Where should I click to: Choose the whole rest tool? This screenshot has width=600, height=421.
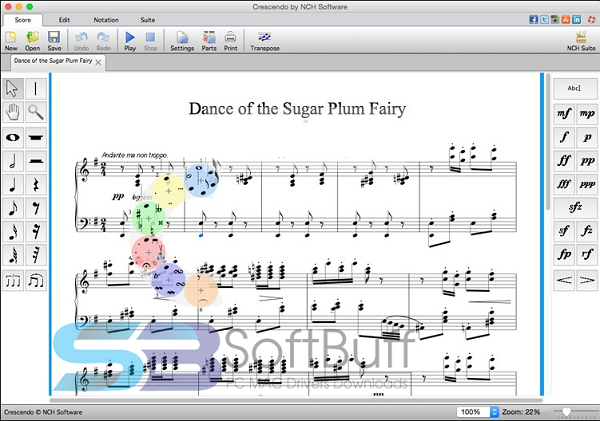point(36,137)
